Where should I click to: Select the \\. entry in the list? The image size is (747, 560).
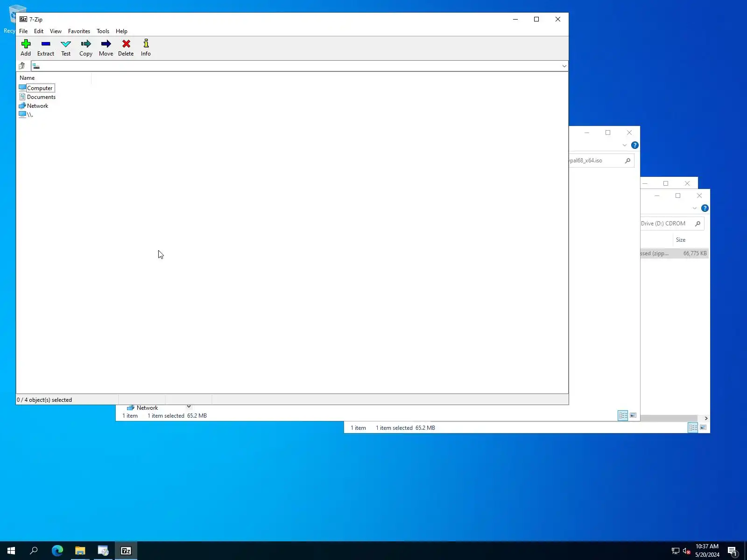(26, 114)
